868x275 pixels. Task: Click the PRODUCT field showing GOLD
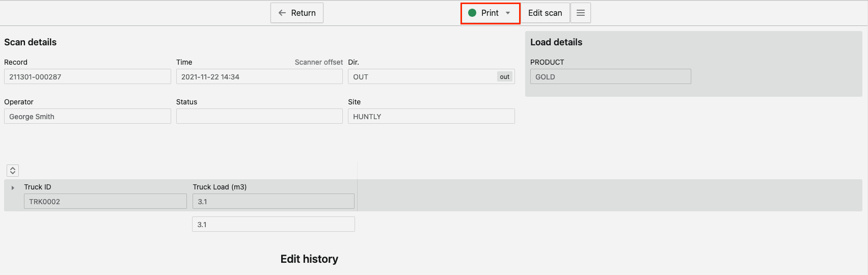[610, 77]
